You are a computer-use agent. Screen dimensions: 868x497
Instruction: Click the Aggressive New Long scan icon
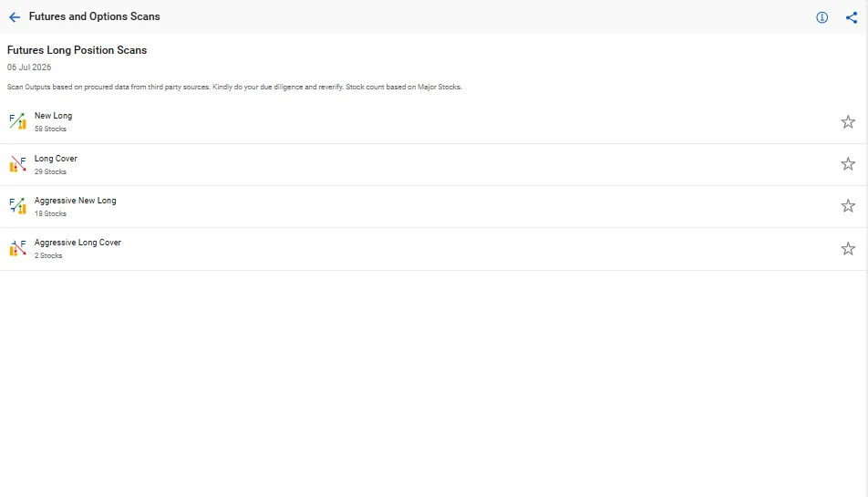pos(17,206)
